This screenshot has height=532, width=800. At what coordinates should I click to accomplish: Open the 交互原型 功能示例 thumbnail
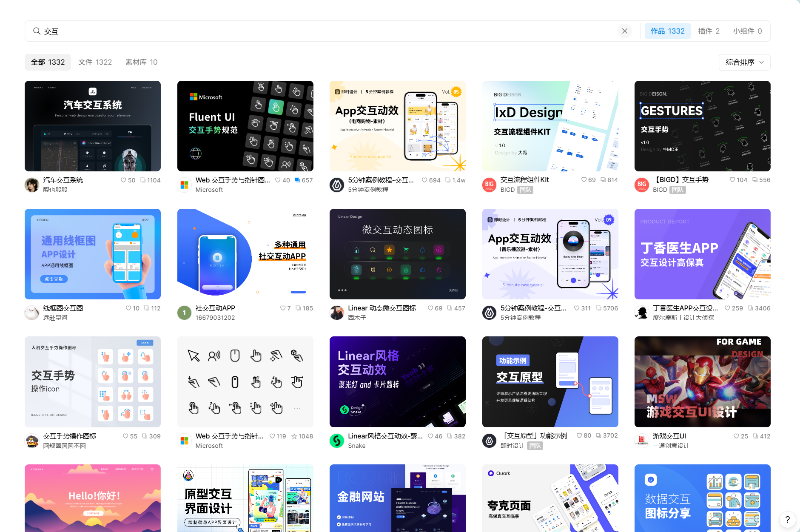tap(550, 381)
